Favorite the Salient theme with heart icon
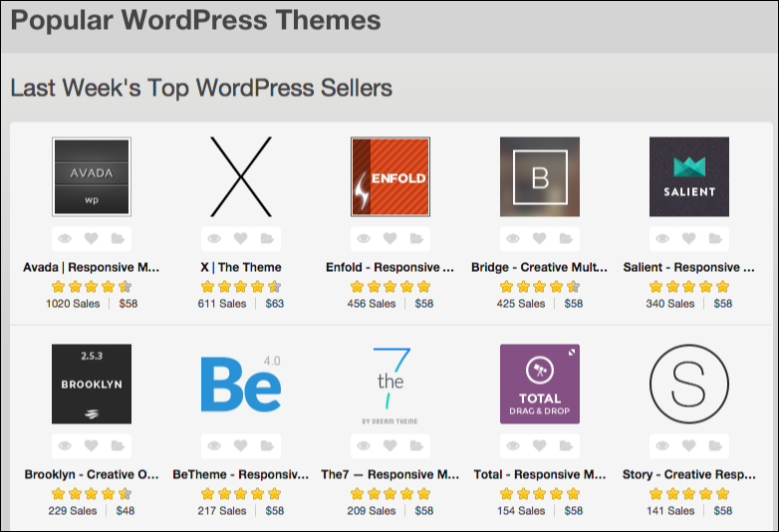The image size is (779, 532). tap(689, 239)
